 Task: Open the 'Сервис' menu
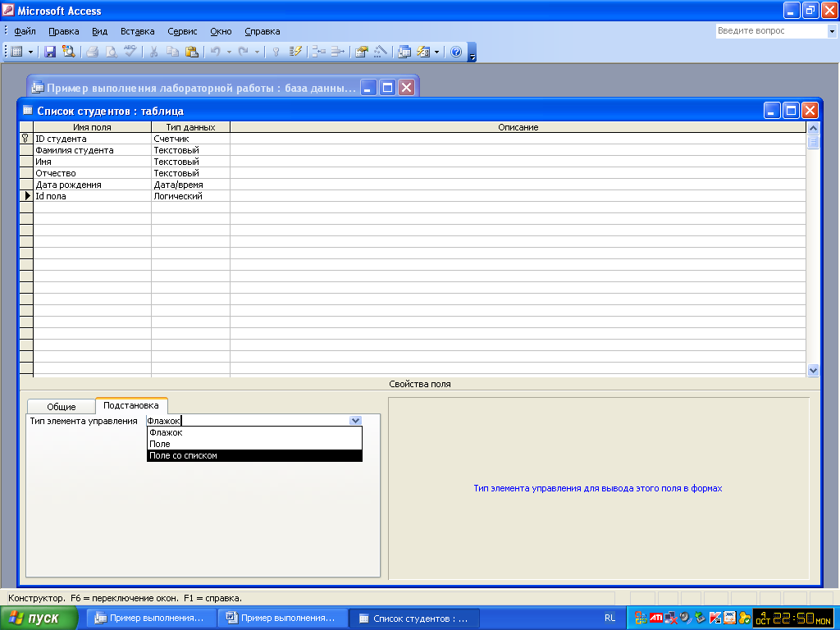(x=182, y=31)
